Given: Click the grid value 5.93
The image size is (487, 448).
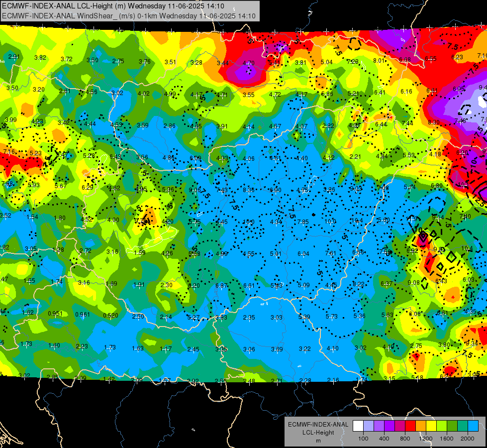Looking at the screenshot, I should coord(34,185).
